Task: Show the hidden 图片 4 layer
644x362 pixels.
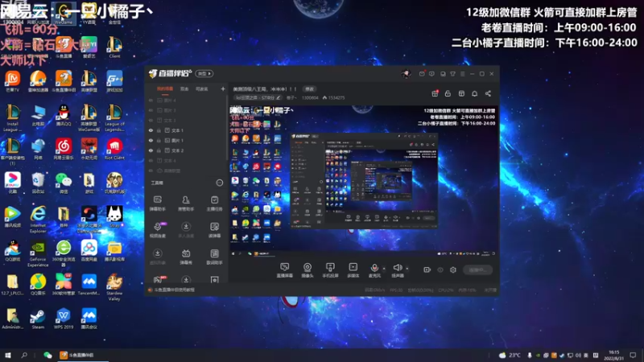Action: [151, 100]
